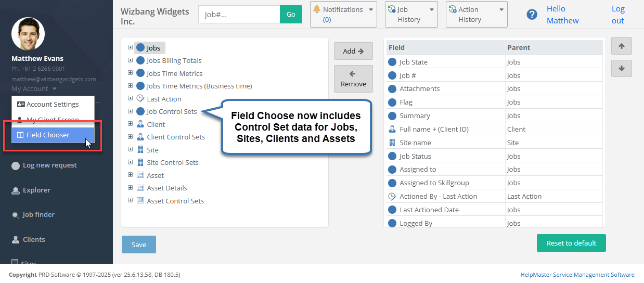The width and height of the screenshot is (644, 283).
Task: Click the green Go button
Action: tap(291, 15)
